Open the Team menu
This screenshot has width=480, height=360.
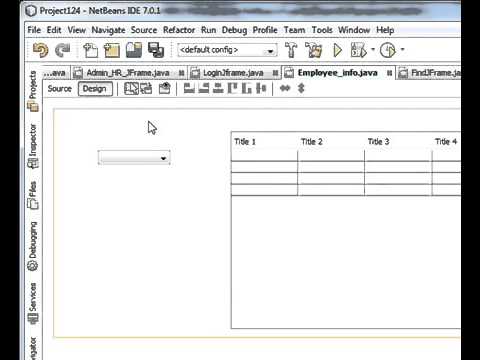[294, 30]
